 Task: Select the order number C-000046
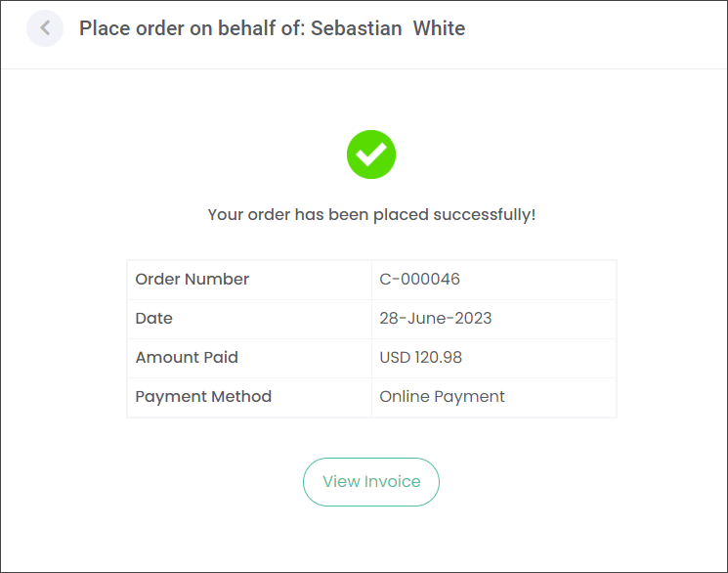coord(420,280)
